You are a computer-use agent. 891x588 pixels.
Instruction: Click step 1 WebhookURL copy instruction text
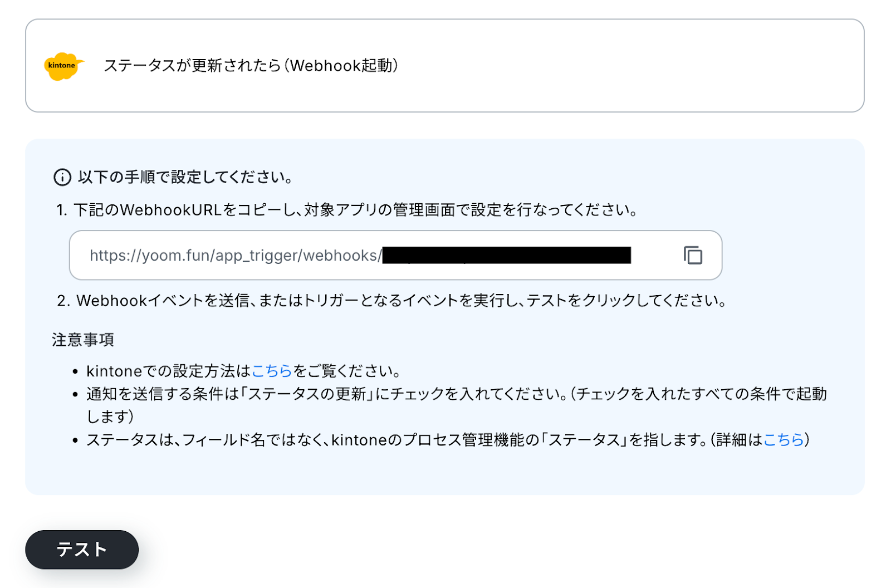pyautogui.click(x=355, y=210)
